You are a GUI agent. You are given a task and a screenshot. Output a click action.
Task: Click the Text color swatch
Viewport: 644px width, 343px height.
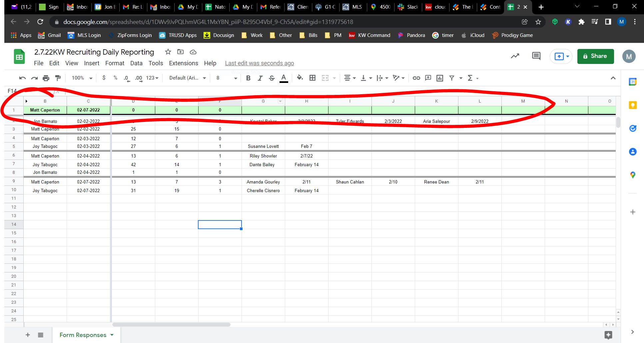pyautogui.click(x=284, y=78)
